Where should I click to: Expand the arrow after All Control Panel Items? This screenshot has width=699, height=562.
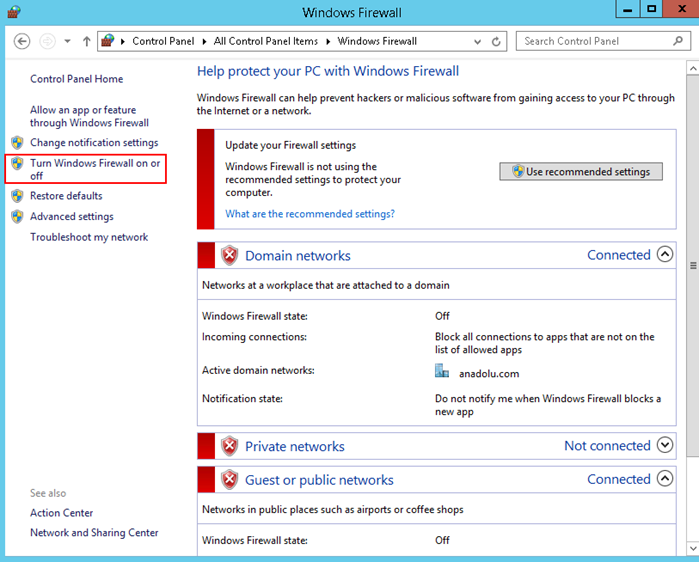click(328, 41)
